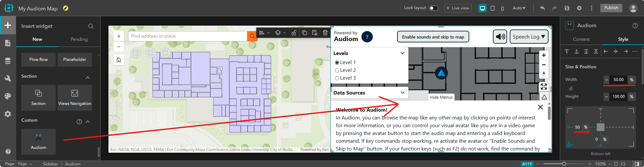Image resolution: width=644 pixels, height=167 pixels.
Task: Switch to desktop device view
Action: point(483,8)
